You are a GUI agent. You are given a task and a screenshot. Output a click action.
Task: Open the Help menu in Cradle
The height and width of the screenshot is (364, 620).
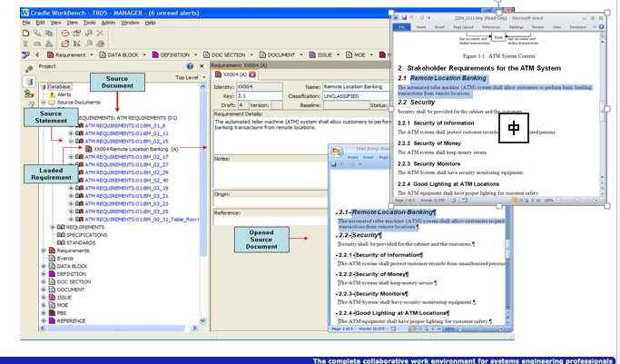151,23
